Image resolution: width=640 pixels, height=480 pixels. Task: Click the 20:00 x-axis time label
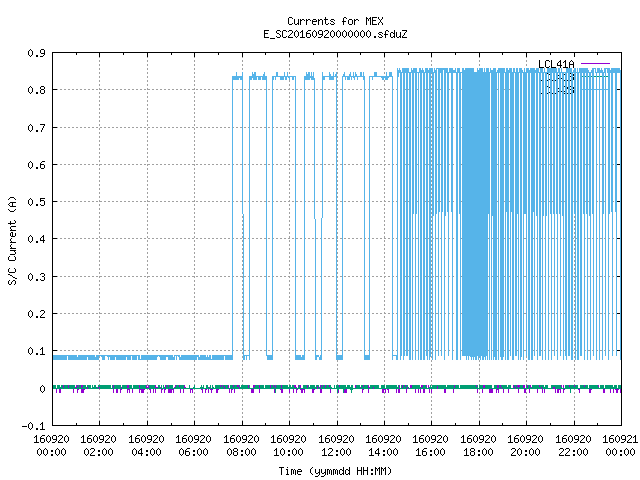pyautogui.click(x=525, y=452)
